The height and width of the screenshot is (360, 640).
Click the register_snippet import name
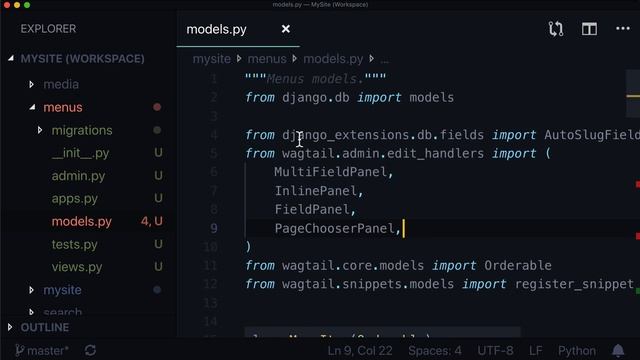(574, 284)
